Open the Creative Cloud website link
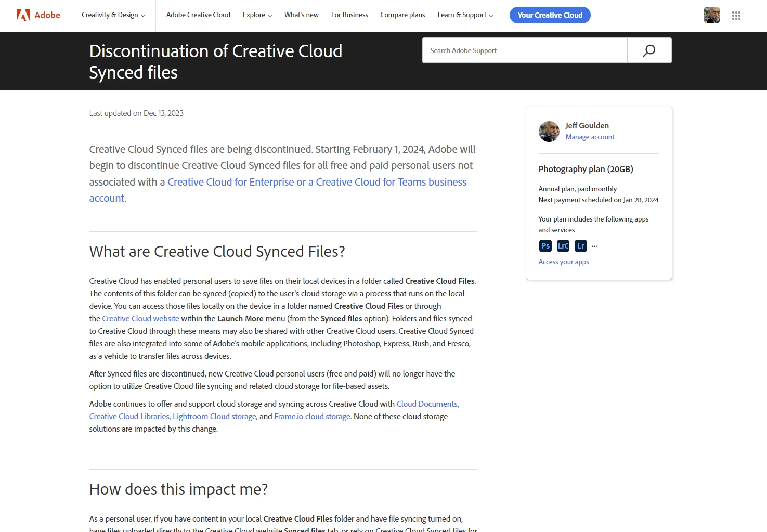Viewport: 767px width, 532px height. 140,319
